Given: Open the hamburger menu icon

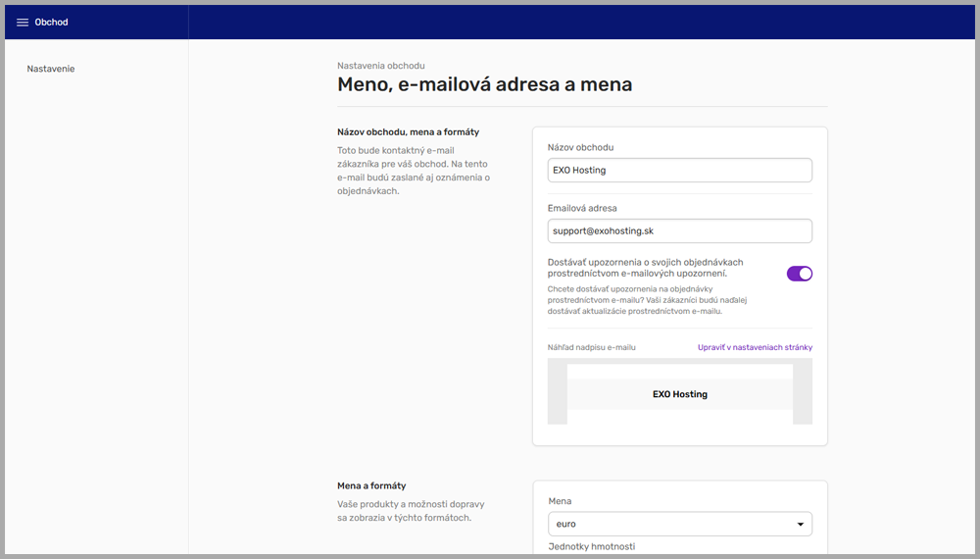Looking at the screenshot, I should [x=23, y=23].
